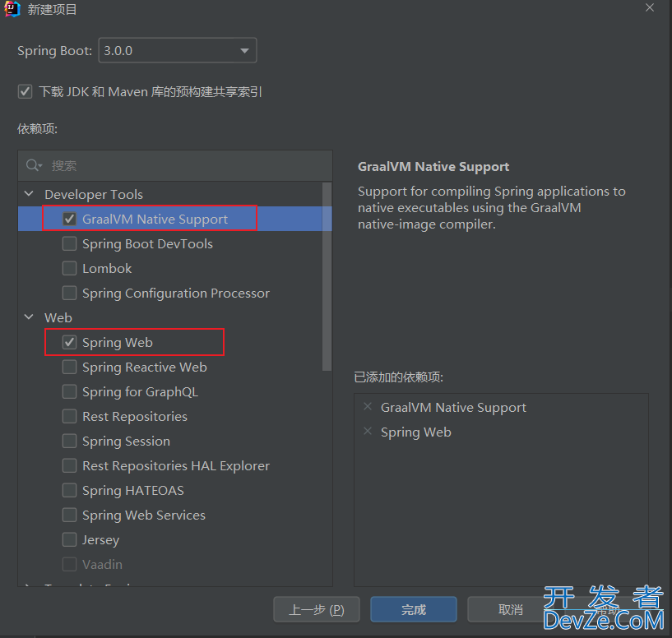Screen dimensions: 672x638
Task: Enable the Jersey checkbox
Action: click(69, 539)
